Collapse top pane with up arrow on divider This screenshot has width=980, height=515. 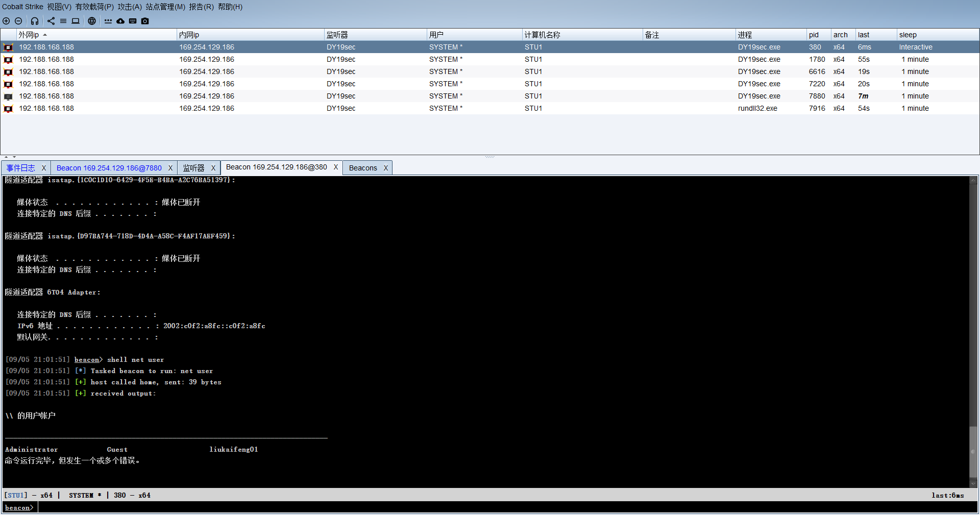(x=6, y=157)
